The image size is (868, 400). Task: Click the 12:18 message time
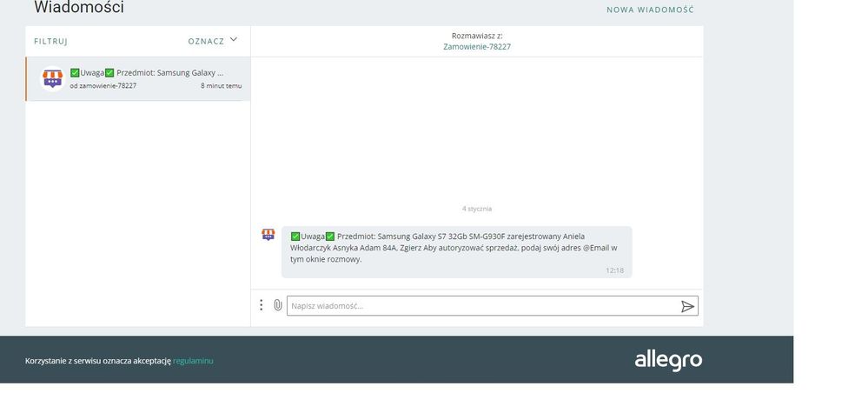click(614, 271)
